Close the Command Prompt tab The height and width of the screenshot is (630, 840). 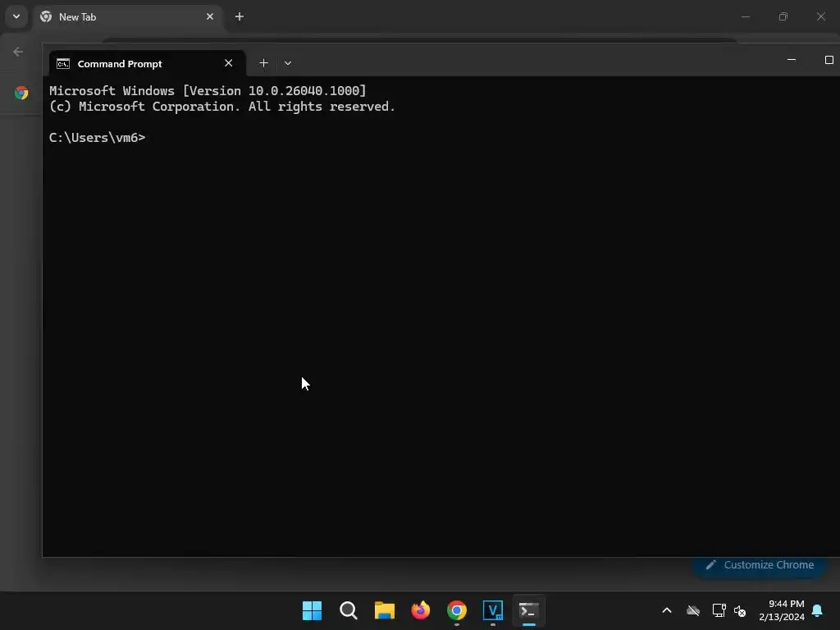click(x=229, y=63)
